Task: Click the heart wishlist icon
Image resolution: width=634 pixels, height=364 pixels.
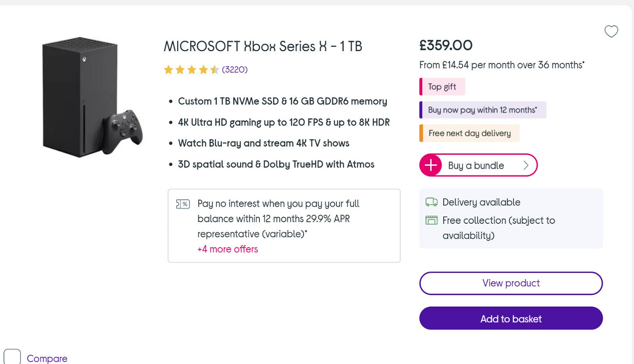Action: click(x=611, y=31)
